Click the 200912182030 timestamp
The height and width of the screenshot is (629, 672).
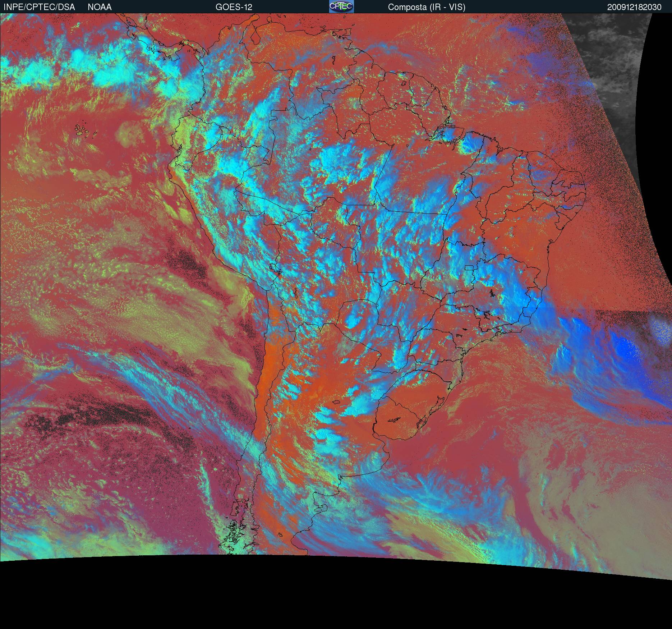pyautogui.click(x=634, y=7)
